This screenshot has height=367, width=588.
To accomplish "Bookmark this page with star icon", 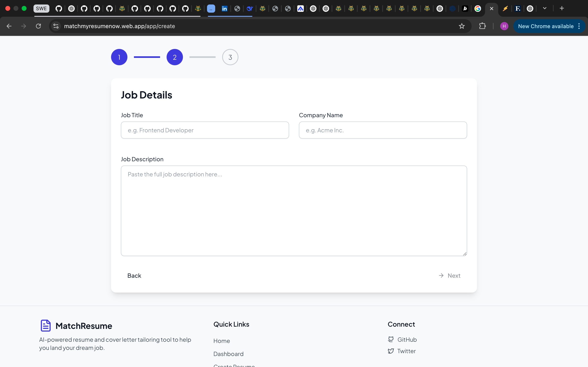I will pos(462,26).
